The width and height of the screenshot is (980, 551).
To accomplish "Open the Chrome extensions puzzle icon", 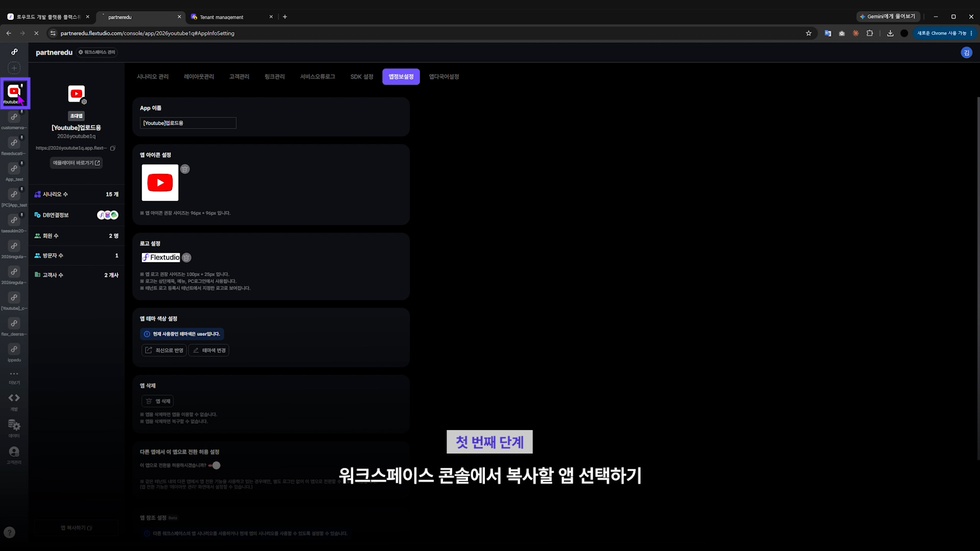I will point(870,33).
